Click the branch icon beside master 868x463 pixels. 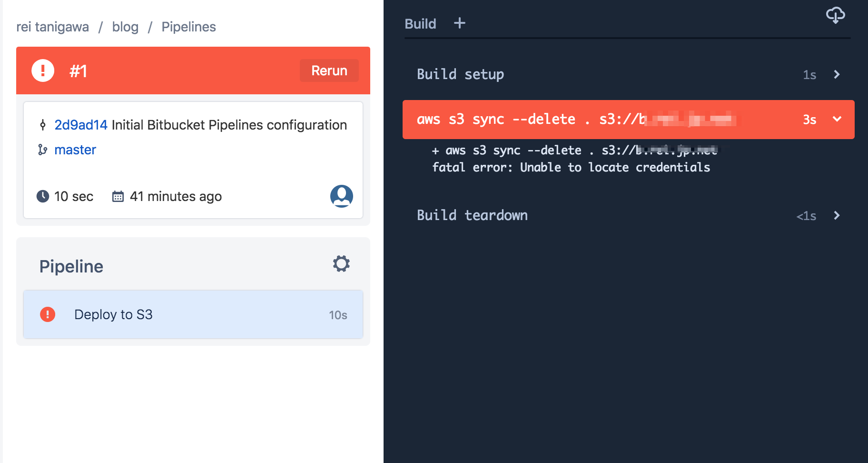[43, 150]
